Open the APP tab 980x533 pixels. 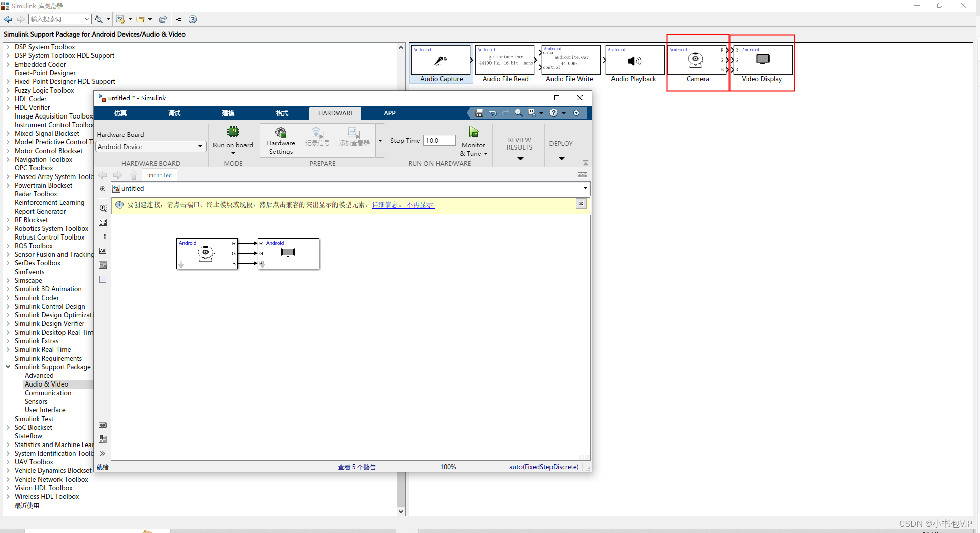pos(389,113)
